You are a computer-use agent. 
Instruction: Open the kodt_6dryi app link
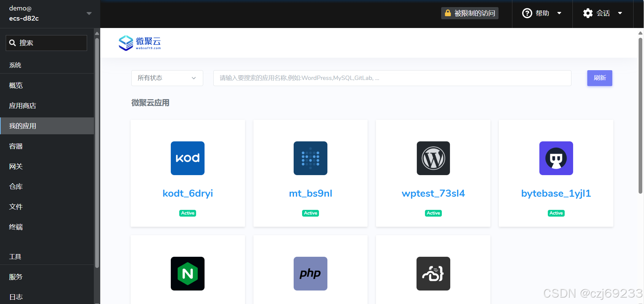pos(188,193)
